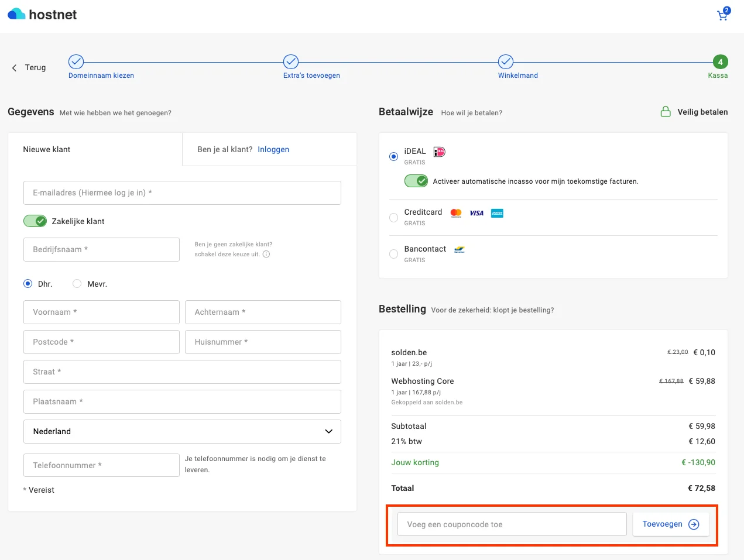This screenshot has width=744, height=560.
Task: Click the Domeinnaam kiezen step checkmark
Action: 76,61
